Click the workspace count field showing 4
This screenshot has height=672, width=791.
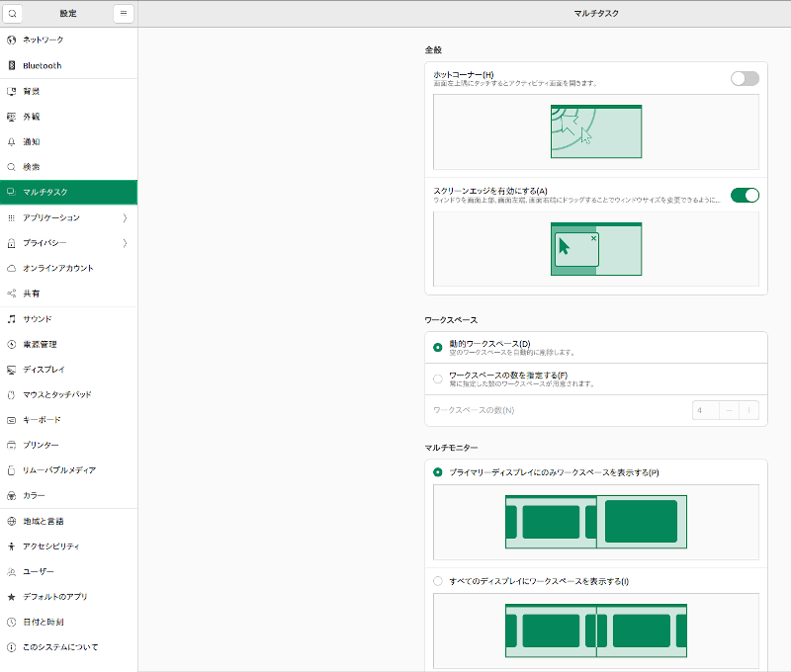(706, 410)
